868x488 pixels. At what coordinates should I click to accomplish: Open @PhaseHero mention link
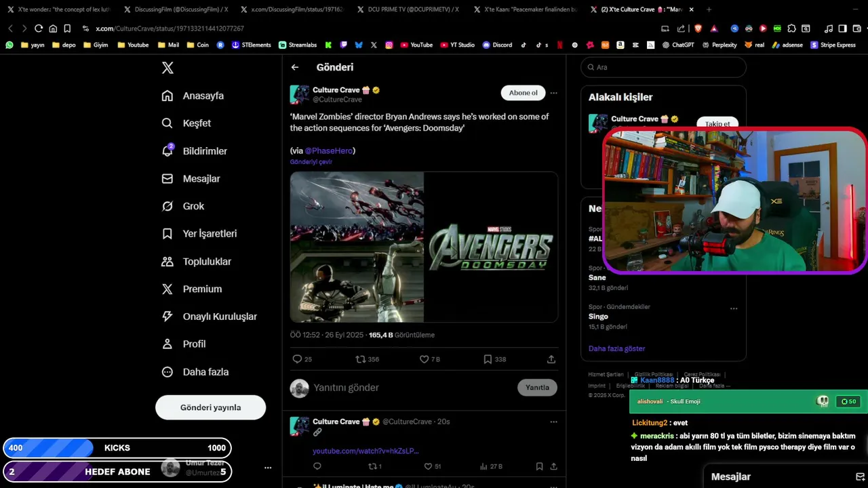click(x=328, y=150)
